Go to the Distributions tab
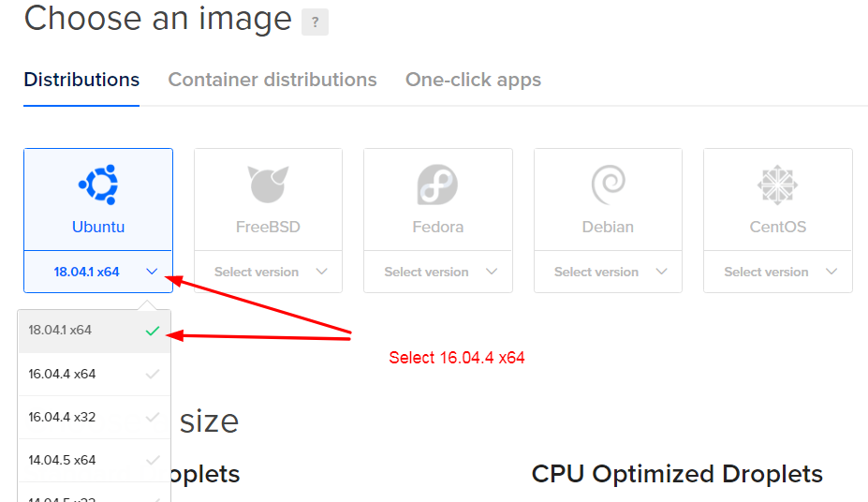 (81, 80)
